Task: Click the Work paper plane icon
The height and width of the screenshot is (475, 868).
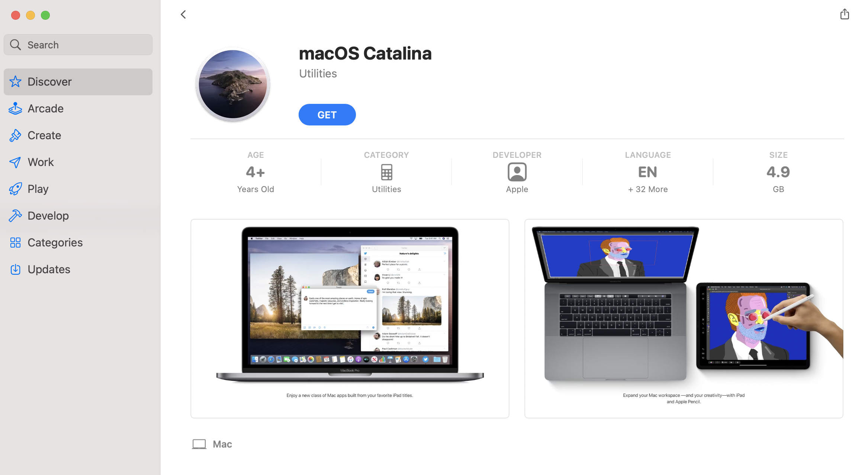Action: point(15,162)
